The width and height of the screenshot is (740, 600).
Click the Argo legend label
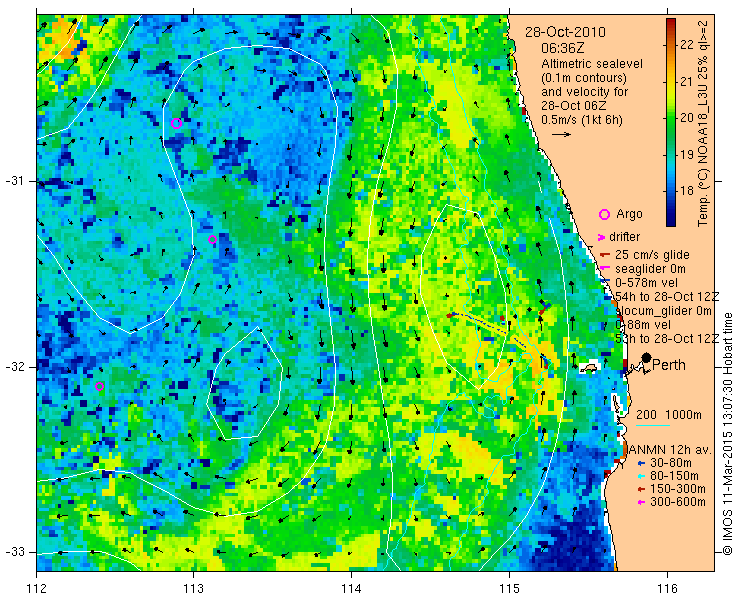[x=629, y=214]
